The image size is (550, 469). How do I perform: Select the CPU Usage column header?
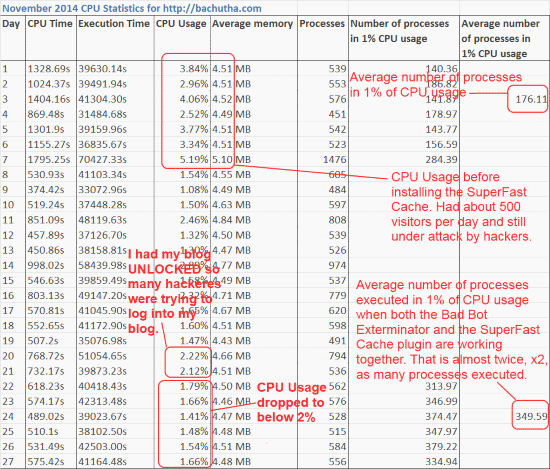(x=181, y=24)
